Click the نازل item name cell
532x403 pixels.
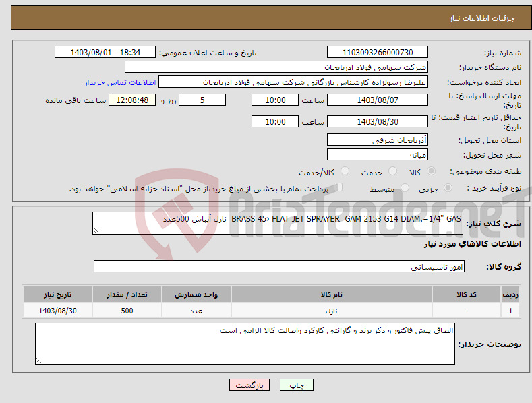tap(332, 311)
